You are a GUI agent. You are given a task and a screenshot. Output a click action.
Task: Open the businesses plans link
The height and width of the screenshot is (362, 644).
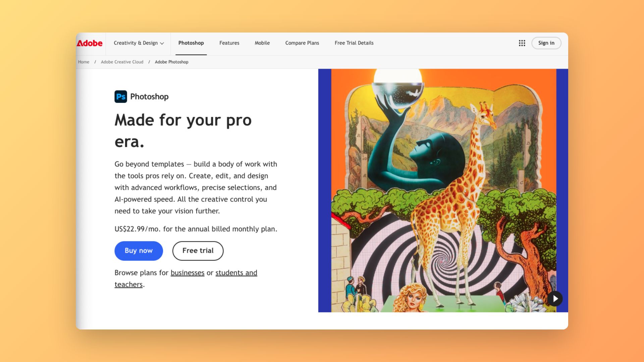tap(187, 273)
